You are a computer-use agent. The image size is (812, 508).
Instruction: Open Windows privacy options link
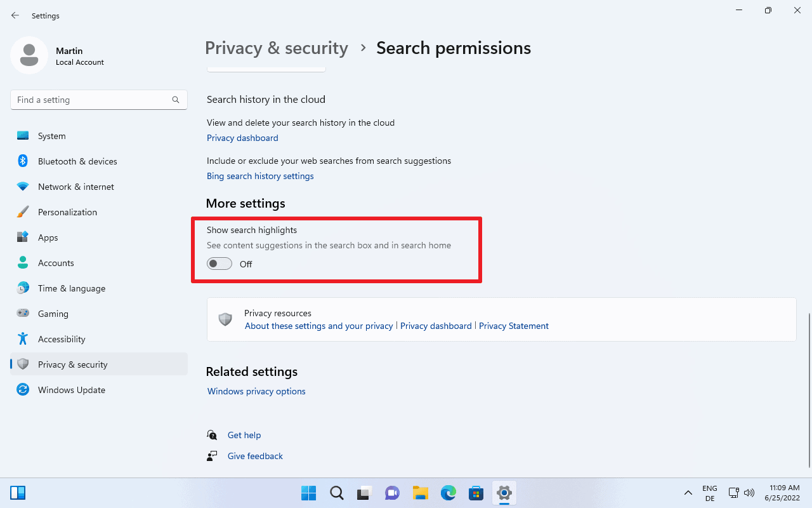click(x=256, y=391)
